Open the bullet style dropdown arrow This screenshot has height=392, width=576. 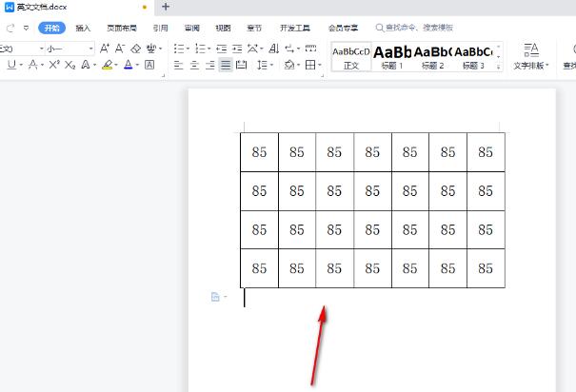(x=188, y=49)
